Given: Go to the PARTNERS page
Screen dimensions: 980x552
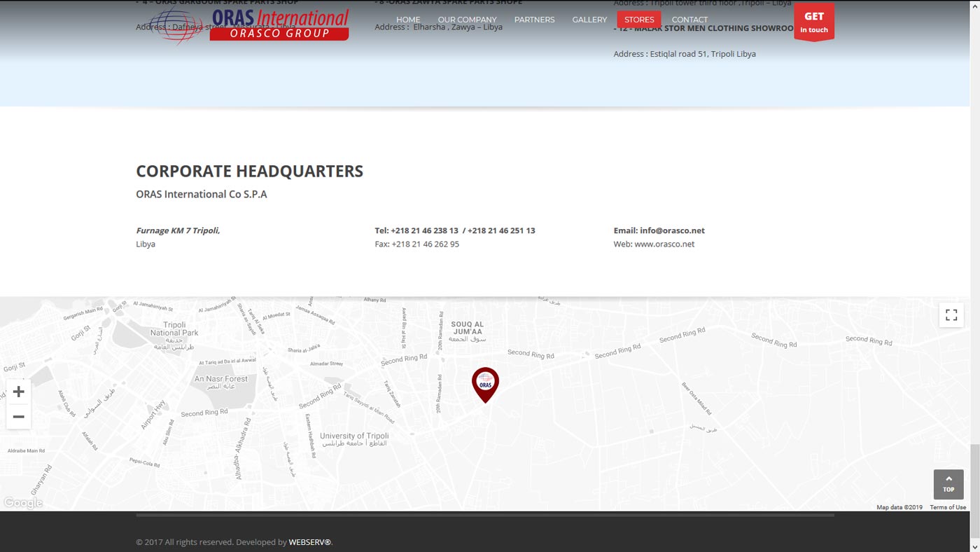Looking at the screenshot, I should tap(534, 20).
